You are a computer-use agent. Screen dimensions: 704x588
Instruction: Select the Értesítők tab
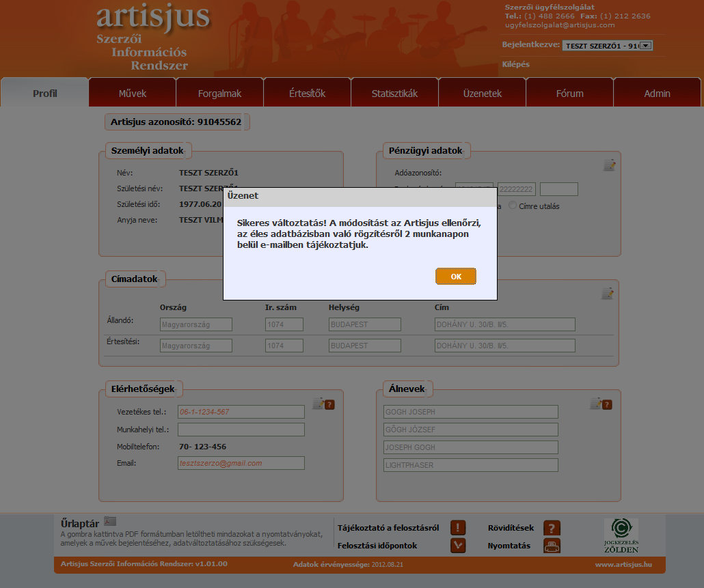(x=307, y=94)
